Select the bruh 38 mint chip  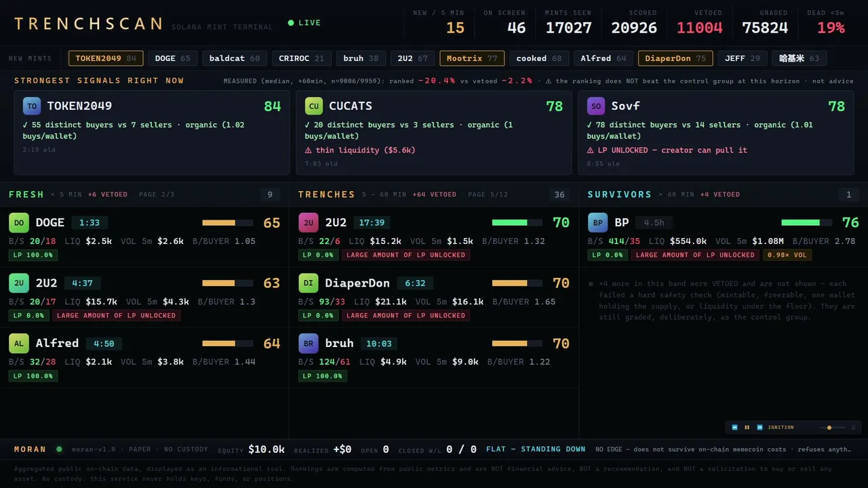click(x=361, y=58)
